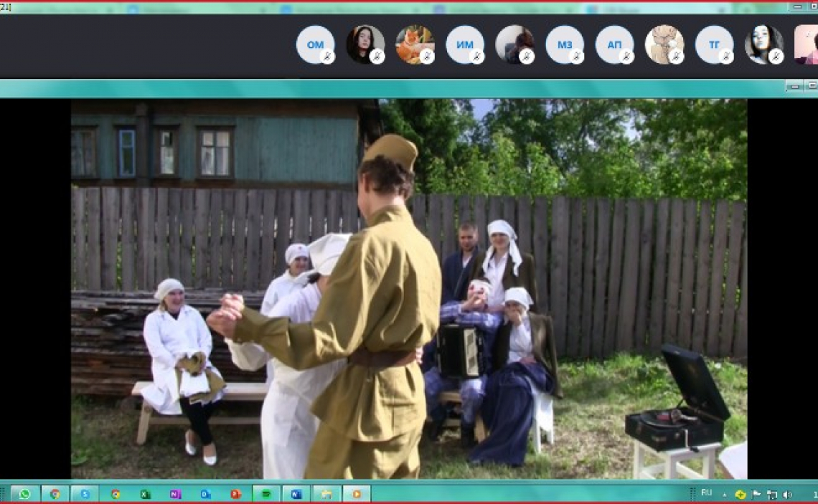Switch to Excel in the taskbar
This screenshot has height=504, width=818.
click(x=145, y=494)
